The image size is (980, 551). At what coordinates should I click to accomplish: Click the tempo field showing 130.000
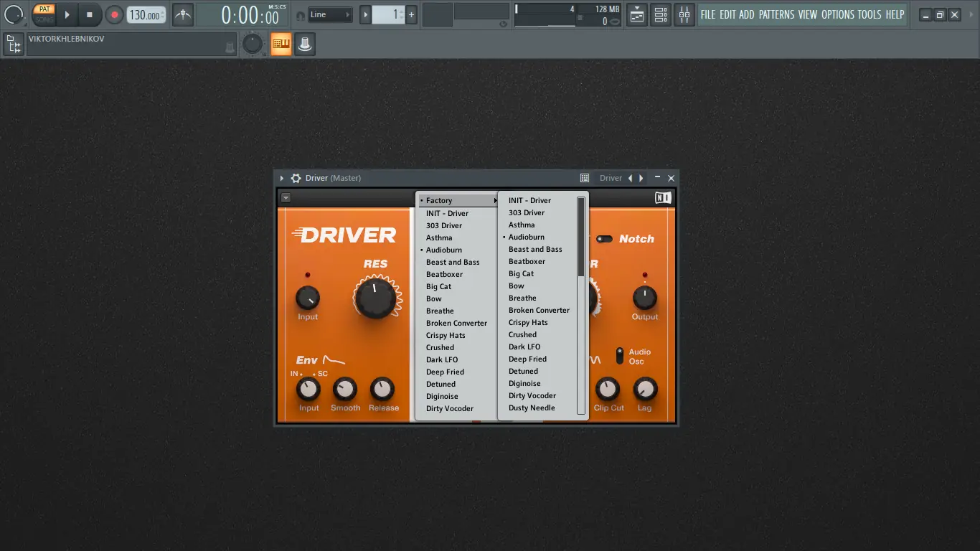tap(146, 14)
